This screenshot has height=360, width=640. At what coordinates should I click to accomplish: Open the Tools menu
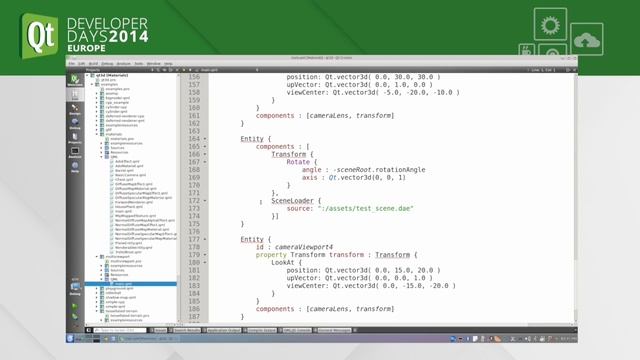139,64
